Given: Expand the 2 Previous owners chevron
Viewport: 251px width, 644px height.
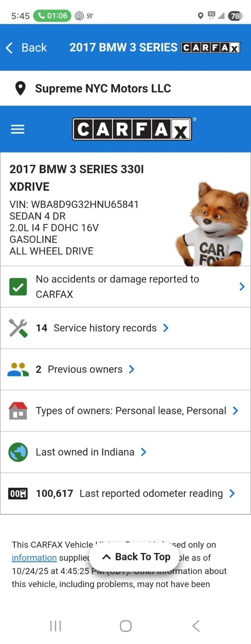Looking at the screenshot, I should 132,369.
